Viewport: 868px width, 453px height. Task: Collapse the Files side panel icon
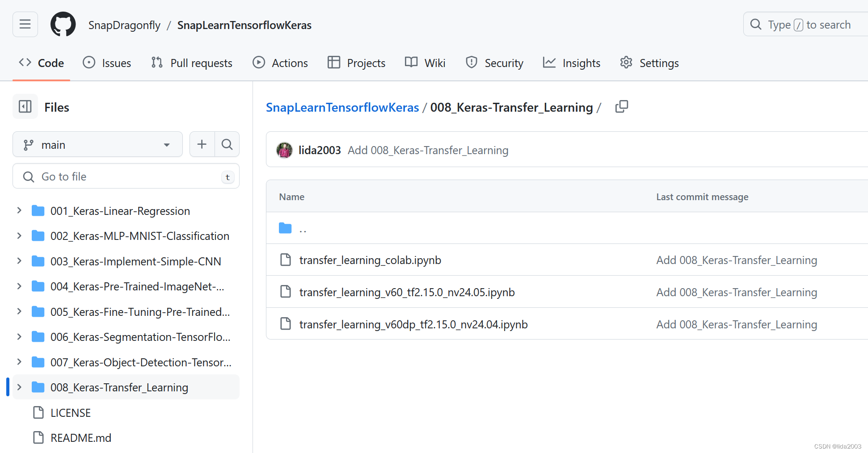point(25,107)
